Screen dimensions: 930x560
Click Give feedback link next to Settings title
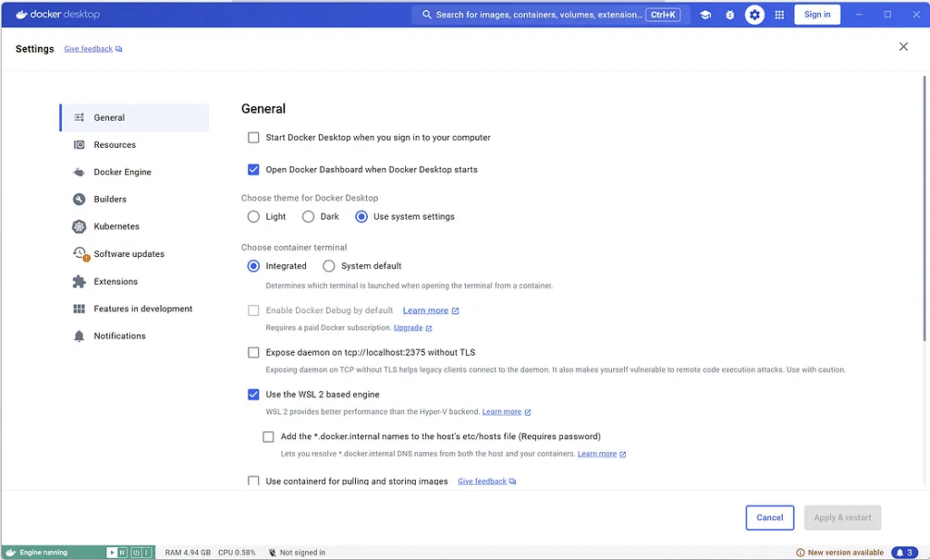[x=88, y=49]
